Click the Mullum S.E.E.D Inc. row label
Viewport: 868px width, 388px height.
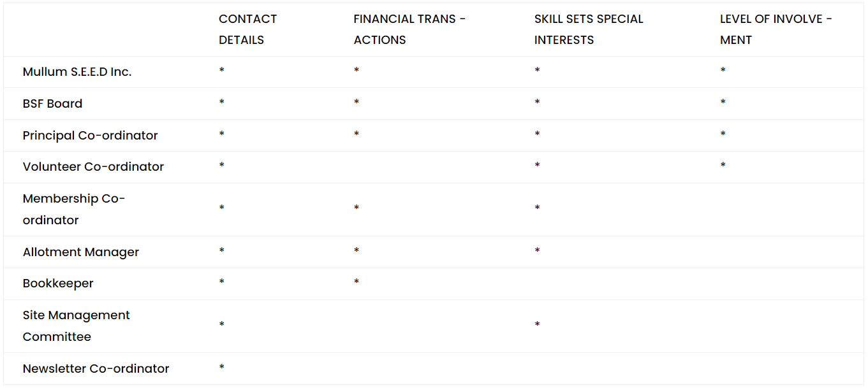(x=77, y=72)
